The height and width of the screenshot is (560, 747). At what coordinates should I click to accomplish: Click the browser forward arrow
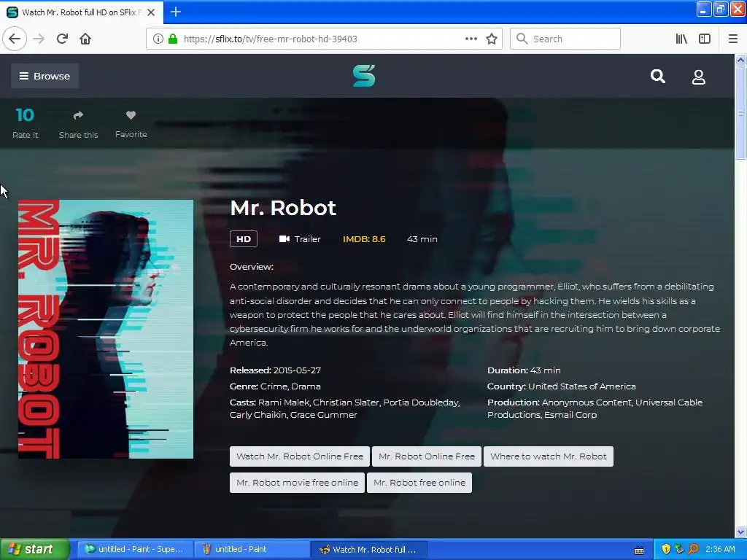click(x=39, y=39)
